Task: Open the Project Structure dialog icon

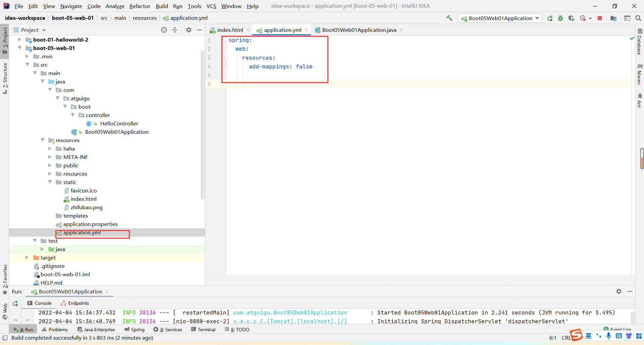Action: pos(613,18)
